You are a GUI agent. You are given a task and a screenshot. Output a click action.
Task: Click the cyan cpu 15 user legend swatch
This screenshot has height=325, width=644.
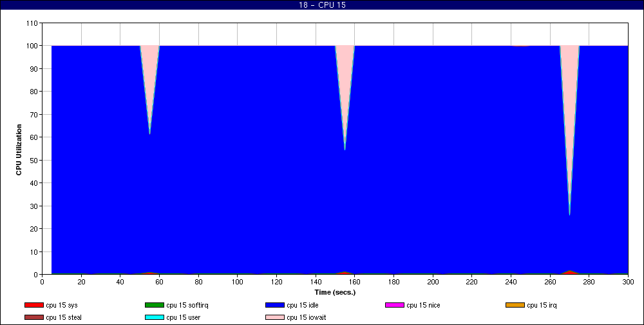(155, 318)
